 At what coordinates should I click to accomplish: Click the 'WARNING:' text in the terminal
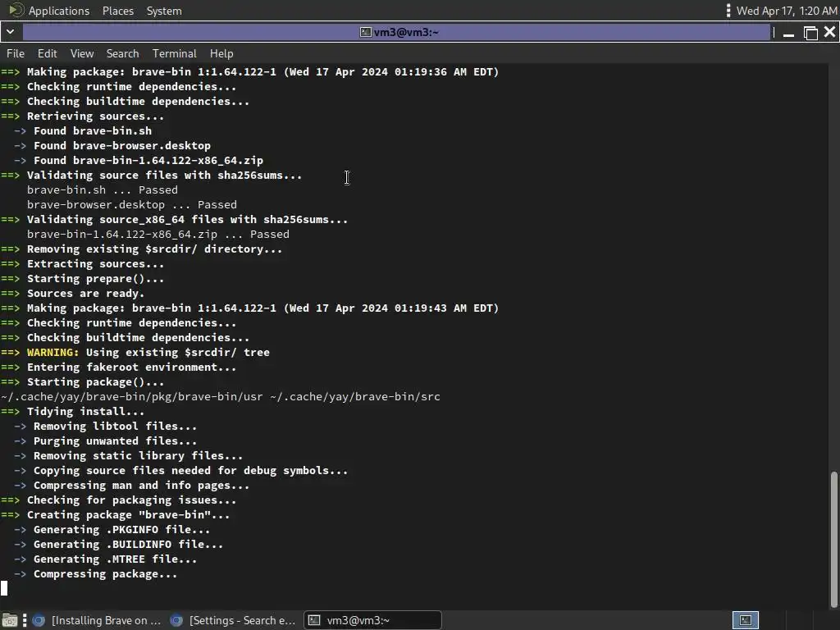tap(53, 353)
